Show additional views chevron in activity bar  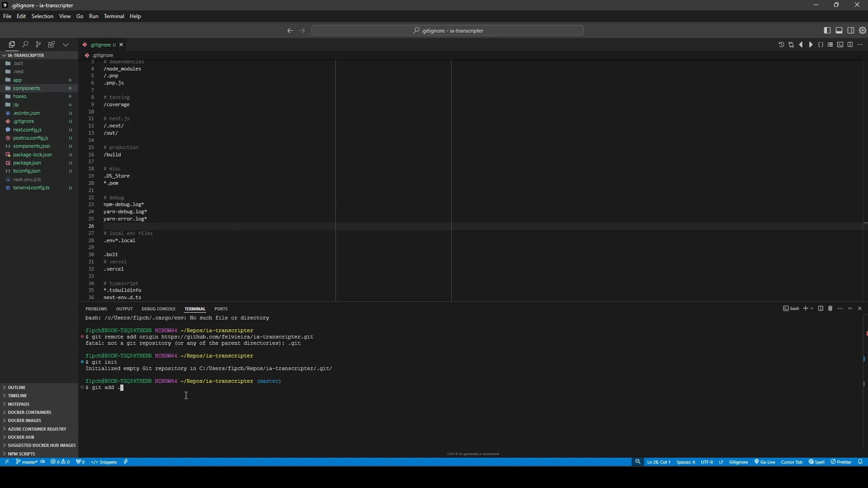[66, 45]
